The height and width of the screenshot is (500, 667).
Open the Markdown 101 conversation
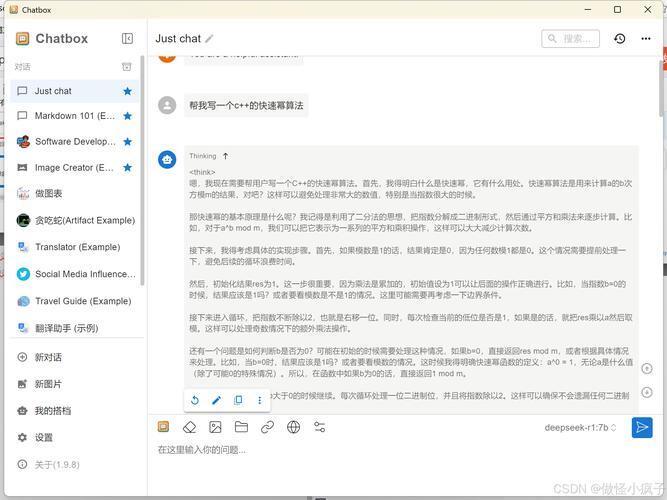click(x=74, y=116)
